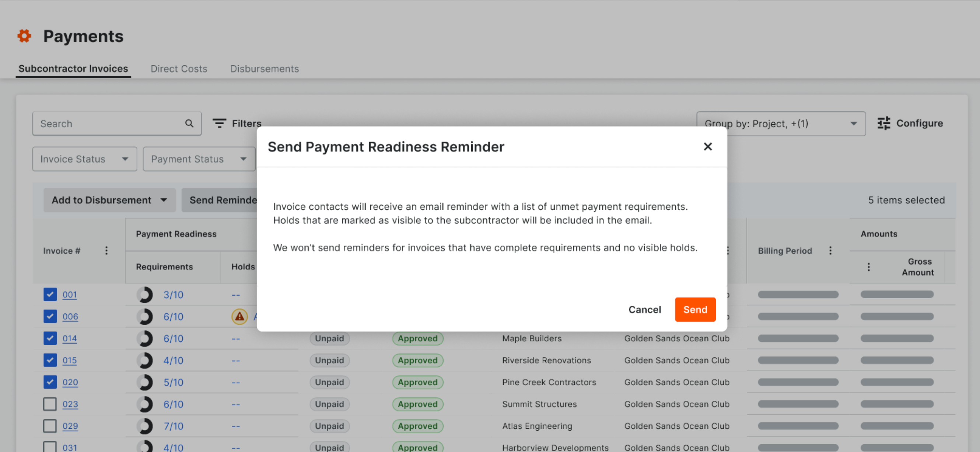Click requirements progress ring for invoice 023

coord(144,404)
